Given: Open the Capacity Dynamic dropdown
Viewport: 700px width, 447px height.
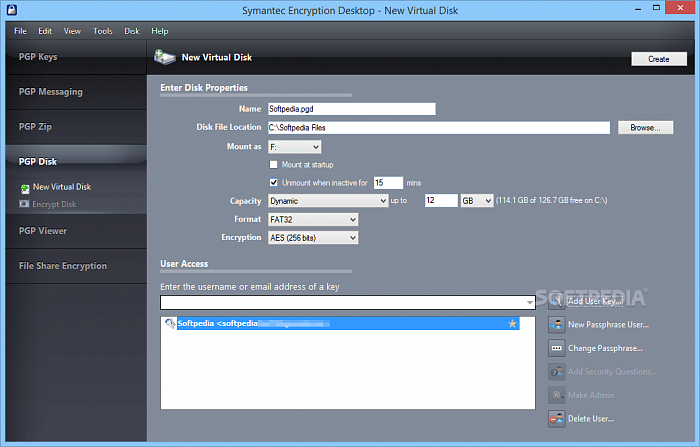Looking at the screenshot, I should (327, 201).
